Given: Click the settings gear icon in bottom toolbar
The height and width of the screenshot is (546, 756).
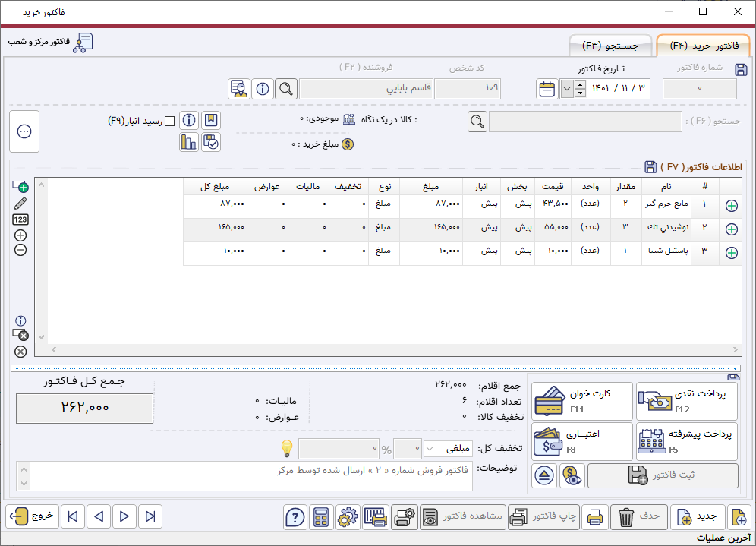Looking at the screenshot, I should pos(348,517).
